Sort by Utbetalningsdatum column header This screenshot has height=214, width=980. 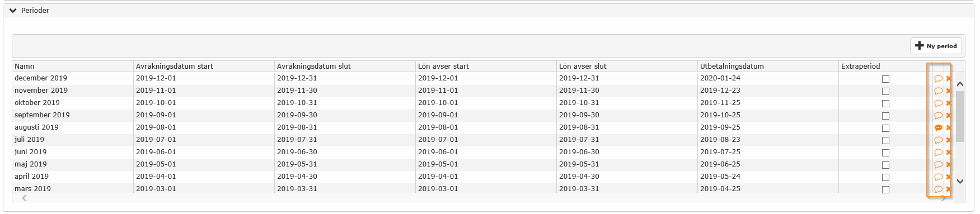(732, 66)
